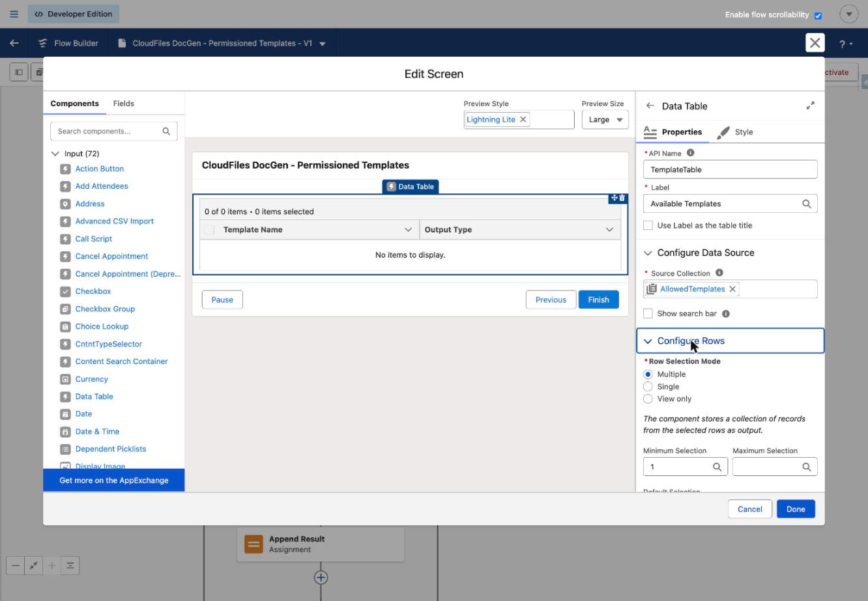This screenshot has width=868, height=601.
Task: Open the Flow Builder help menu
Action: pos(845,44)
